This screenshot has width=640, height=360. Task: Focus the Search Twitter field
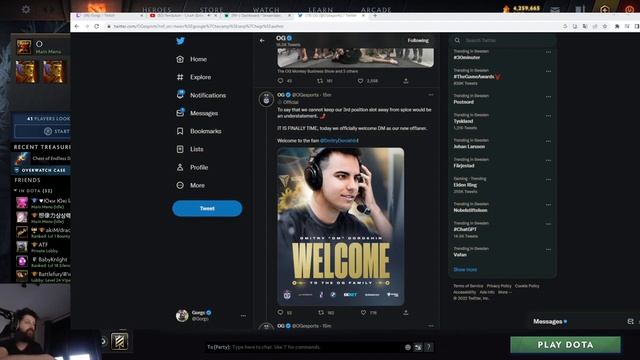click(x=503, y=40)
